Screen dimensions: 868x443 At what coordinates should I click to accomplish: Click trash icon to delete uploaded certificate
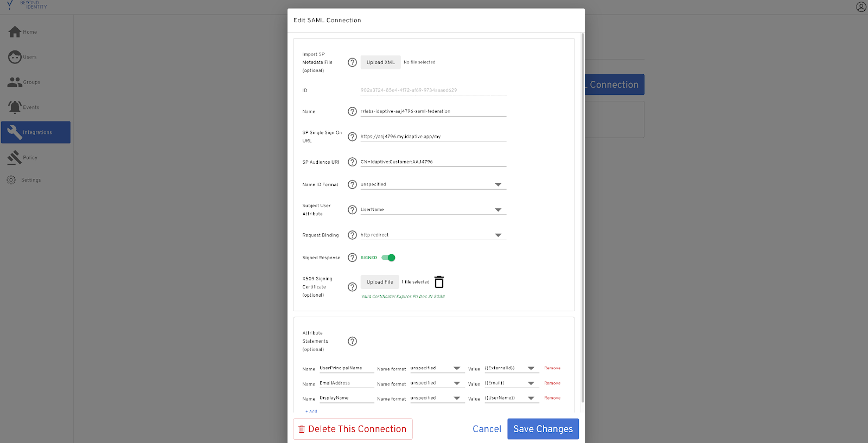pyautogui.click(x=439, y=282)
